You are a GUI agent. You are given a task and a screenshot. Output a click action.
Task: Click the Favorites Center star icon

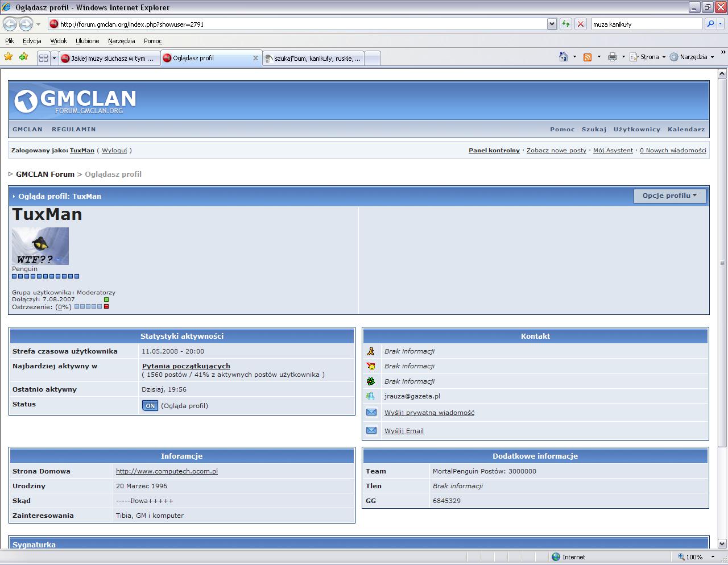point(8,57)
